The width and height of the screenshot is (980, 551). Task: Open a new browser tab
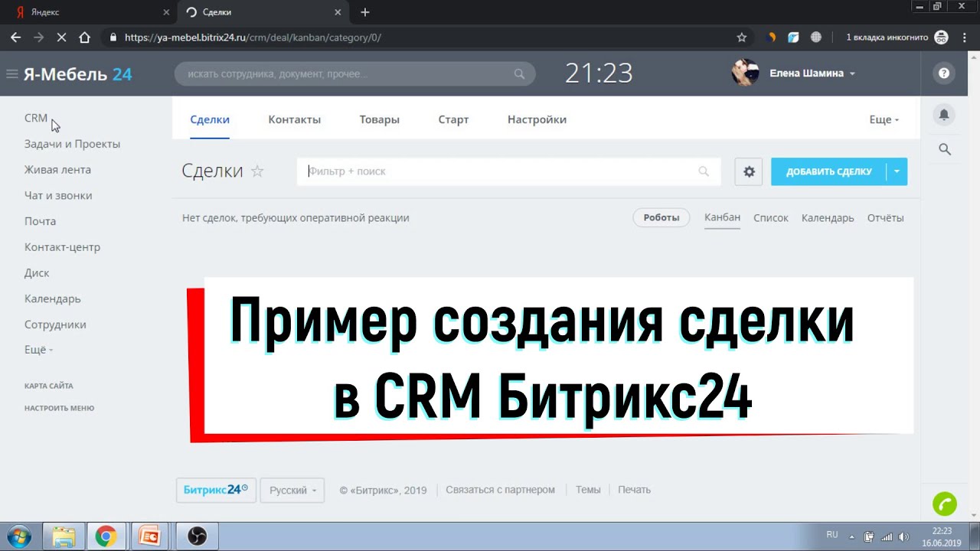click(x=365, y=12)
